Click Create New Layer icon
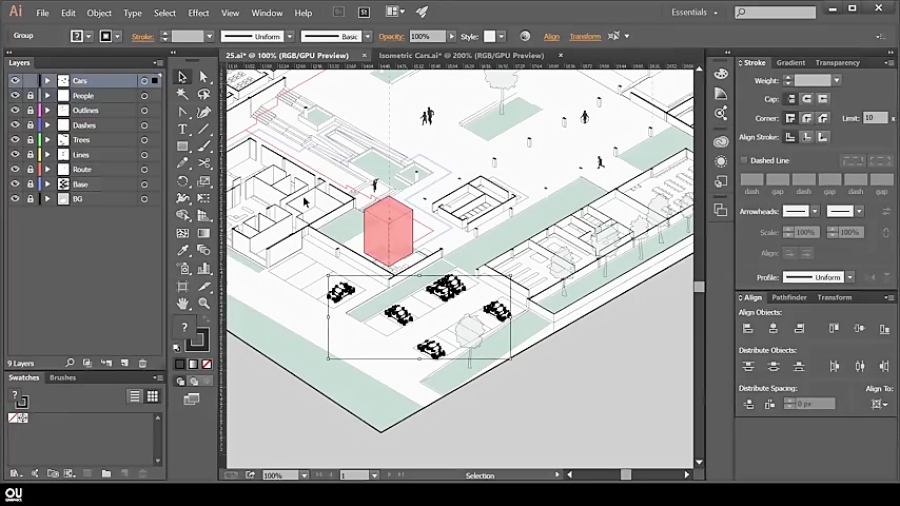This screenshot has height=506, width=900. (125, 363)
